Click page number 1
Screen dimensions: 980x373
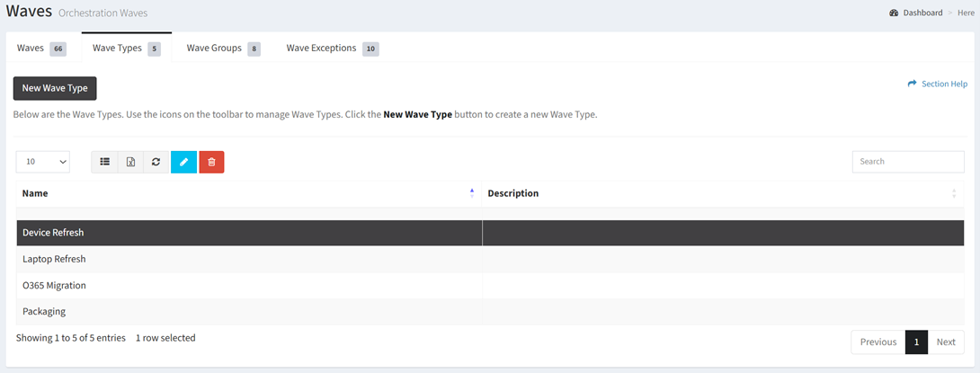coord(916,342)
